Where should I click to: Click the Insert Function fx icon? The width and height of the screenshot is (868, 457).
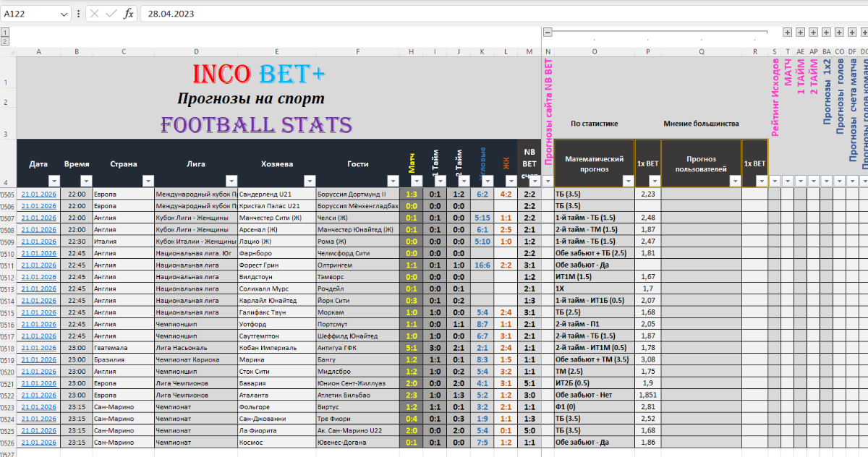coord(128,14)
